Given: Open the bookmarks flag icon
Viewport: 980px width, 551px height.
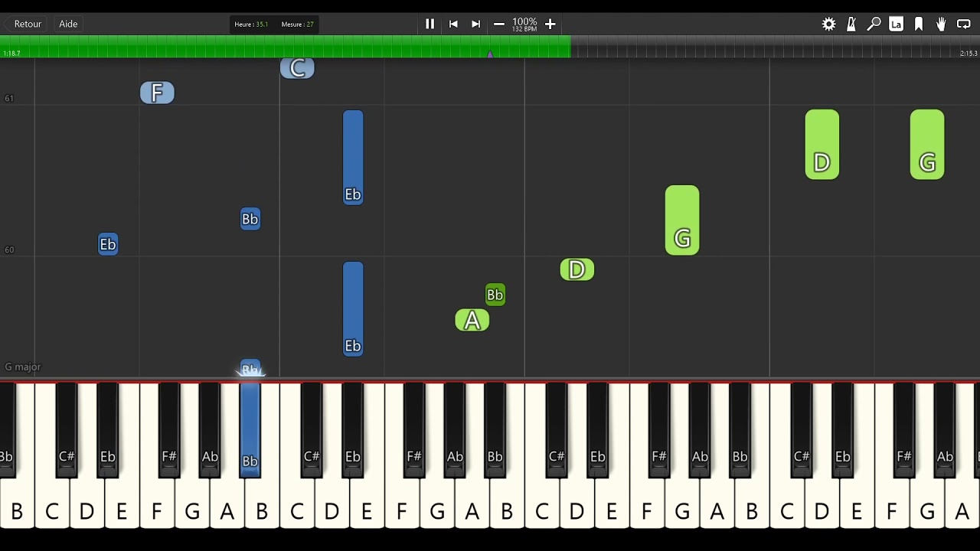Looking at the screenshot, I should coord(919,24).
